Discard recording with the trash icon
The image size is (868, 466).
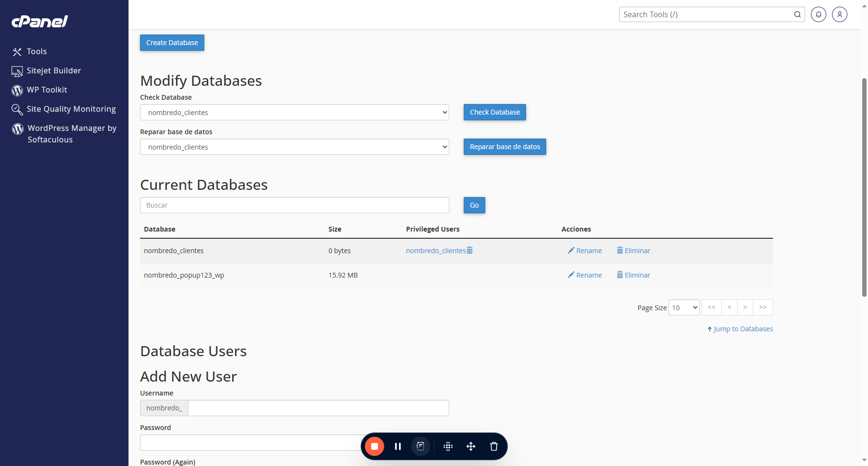pos(494,446)
